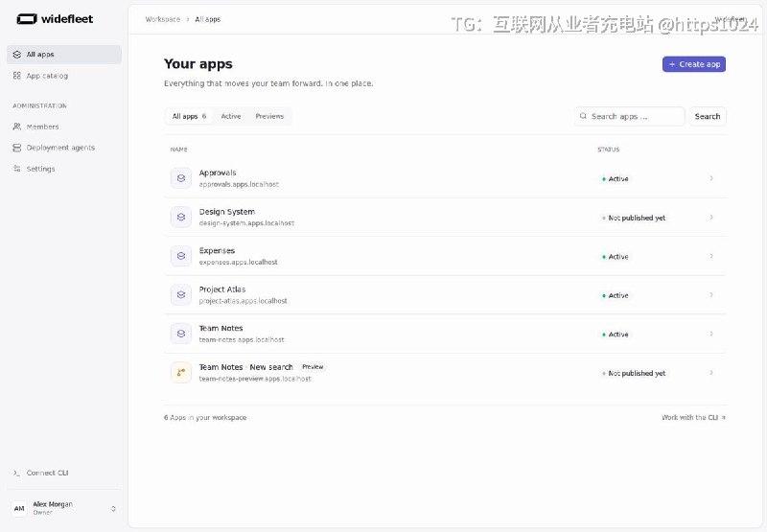Expand the Expenses row chevron
Image resolution: width=767 pixels, height=532 pixels.
pyautogui.click(x=711, y=256)
